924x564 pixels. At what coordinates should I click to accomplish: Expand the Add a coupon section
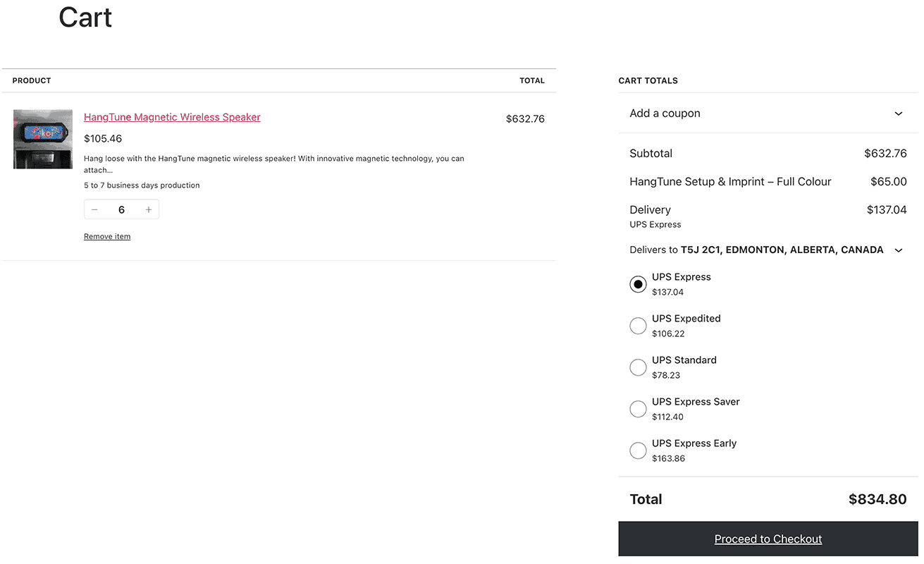click(x=768, y=113)
